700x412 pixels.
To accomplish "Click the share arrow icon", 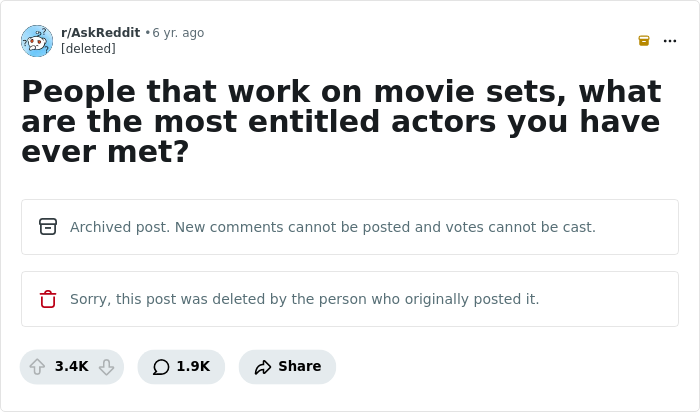I will 263,367.
